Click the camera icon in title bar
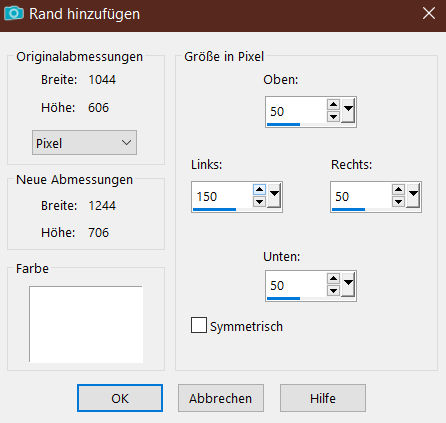 (x=14, y=13)
